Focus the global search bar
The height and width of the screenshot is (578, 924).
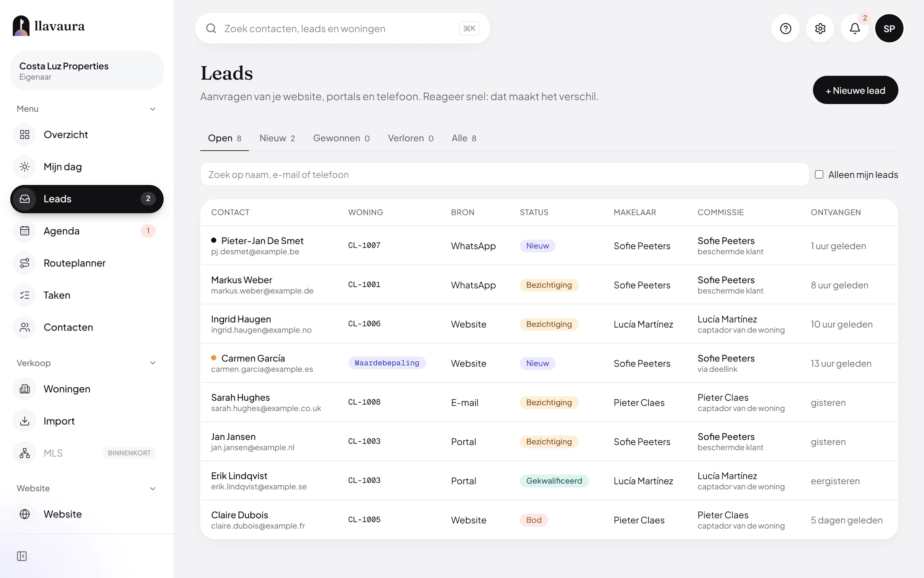point(343,29)
